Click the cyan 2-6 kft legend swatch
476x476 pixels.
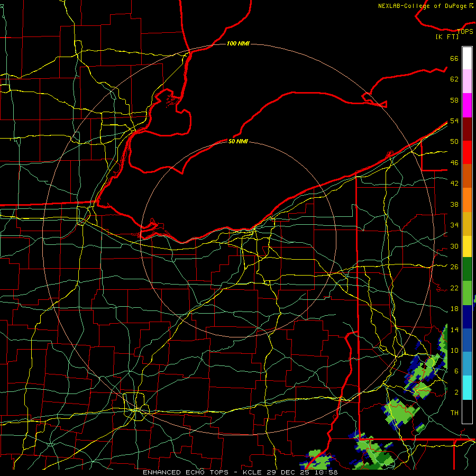[467, 388]
